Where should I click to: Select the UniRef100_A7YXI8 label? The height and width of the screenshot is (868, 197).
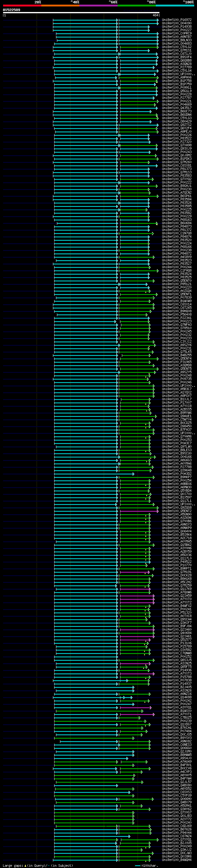(x=177, y=406)
